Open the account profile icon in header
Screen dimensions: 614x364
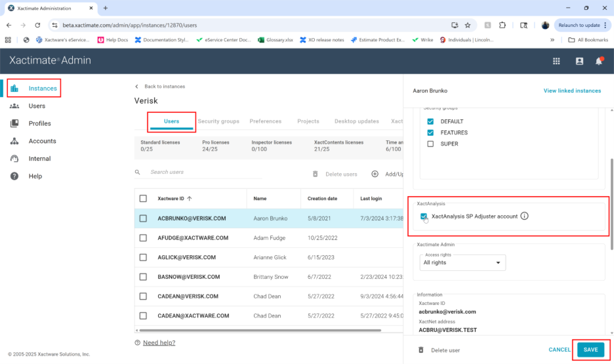coord(579,61)
